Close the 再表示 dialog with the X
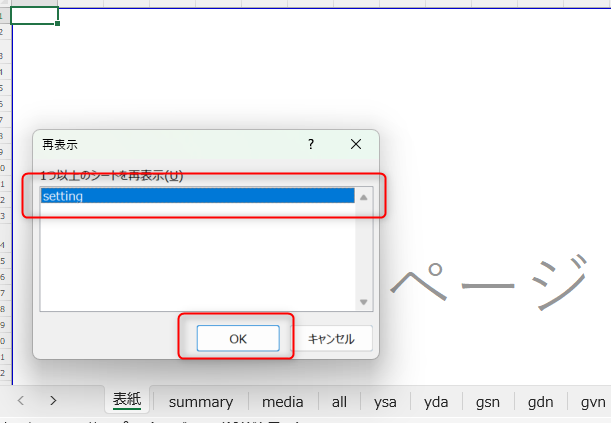611x423 pixels. (356, 144)
